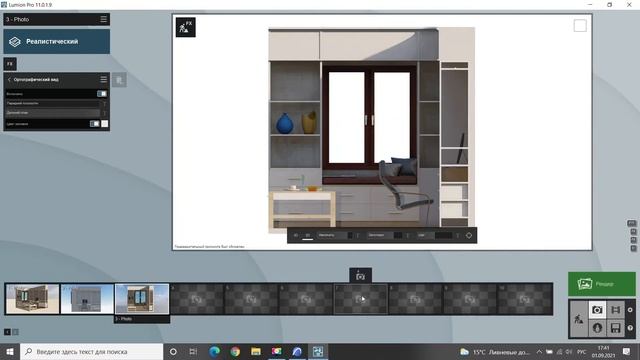This screenshot has height=360, width=640.
Task: Click the white square in preview corner
Action: (580, 26)
